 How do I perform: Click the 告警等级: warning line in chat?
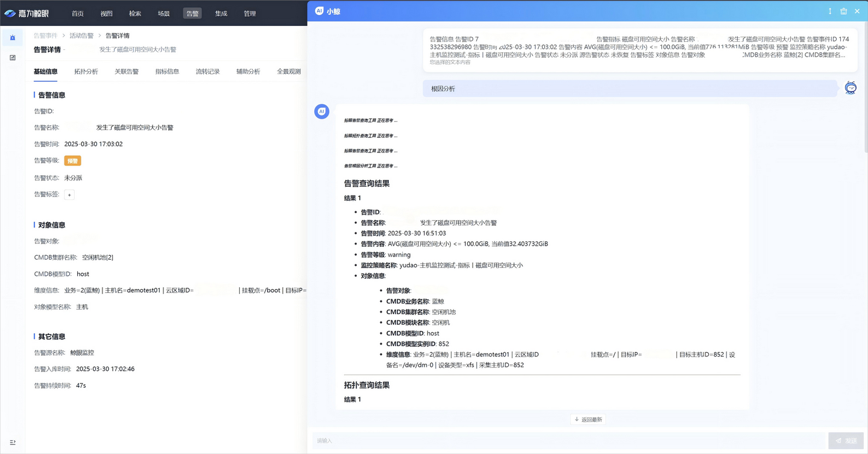coord(386,255)
